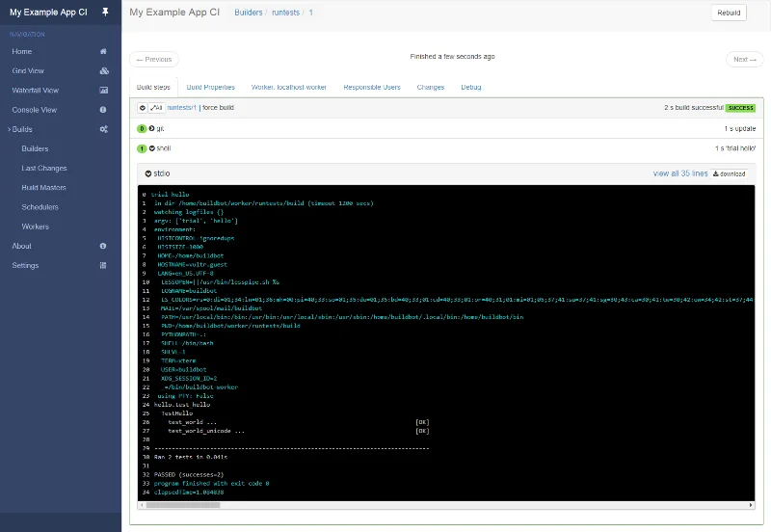Image resolution: width=771 pixels, height=532 pixels.
Task: Open Waterfall View page
Action: (36, 91)
